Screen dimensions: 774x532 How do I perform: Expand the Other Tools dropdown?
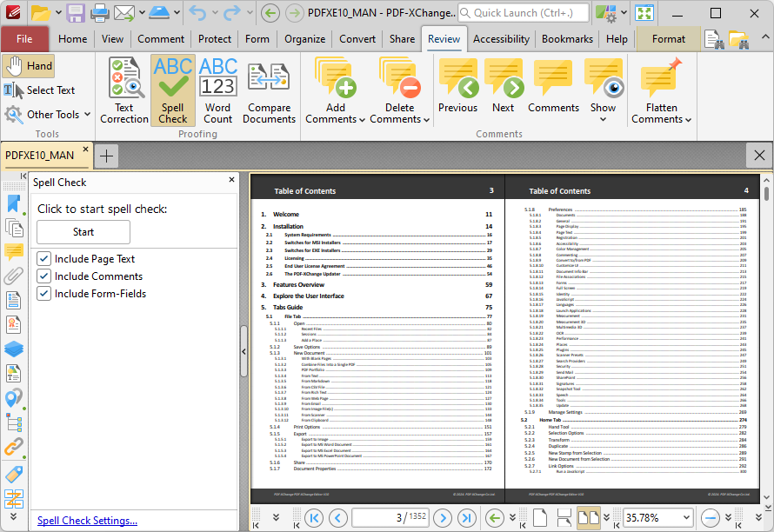pos(47,115)
